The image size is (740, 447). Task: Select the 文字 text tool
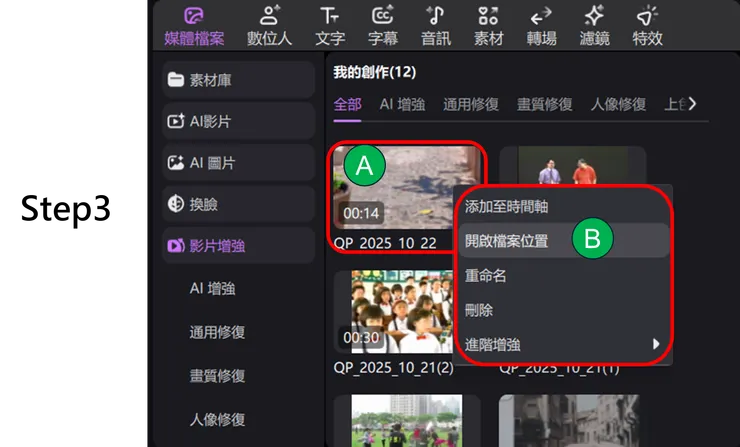tap(330, 26)
